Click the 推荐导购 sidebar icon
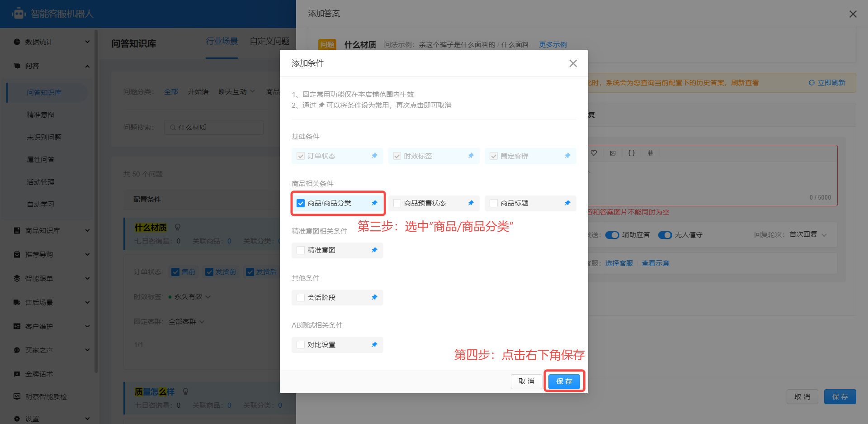This screenshot has height=424, width=868. click(x=17, y=254)
